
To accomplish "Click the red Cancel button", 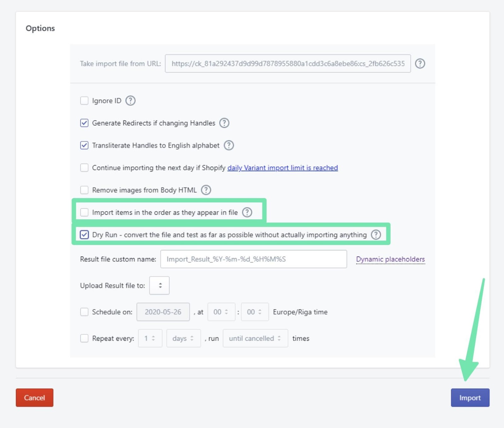I will [35, 398].
